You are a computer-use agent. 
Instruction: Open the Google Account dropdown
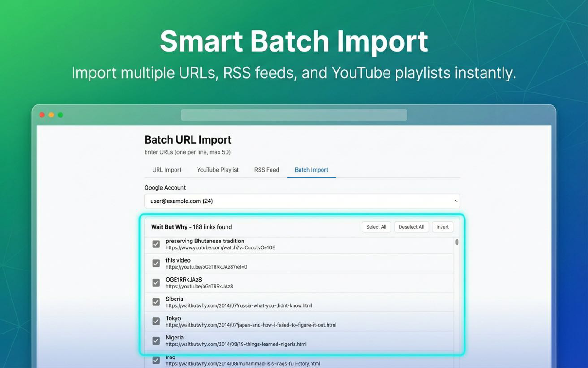click(x=302, y=201)
